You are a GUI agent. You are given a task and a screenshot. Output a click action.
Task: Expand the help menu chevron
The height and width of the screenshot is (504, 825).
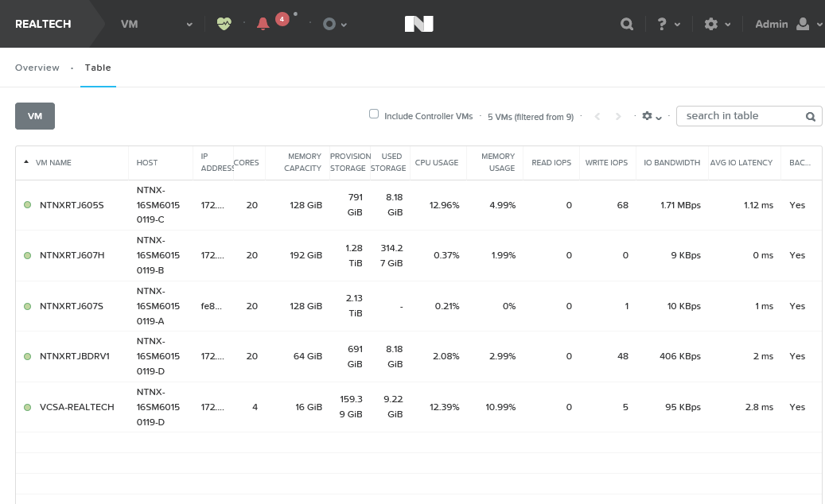point(677,25)
